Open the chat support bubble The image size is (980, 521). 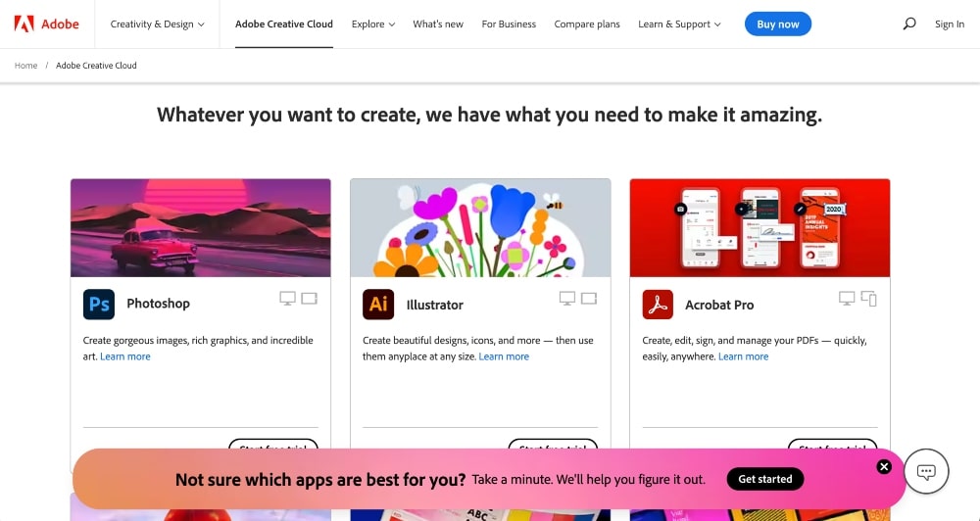926,472
